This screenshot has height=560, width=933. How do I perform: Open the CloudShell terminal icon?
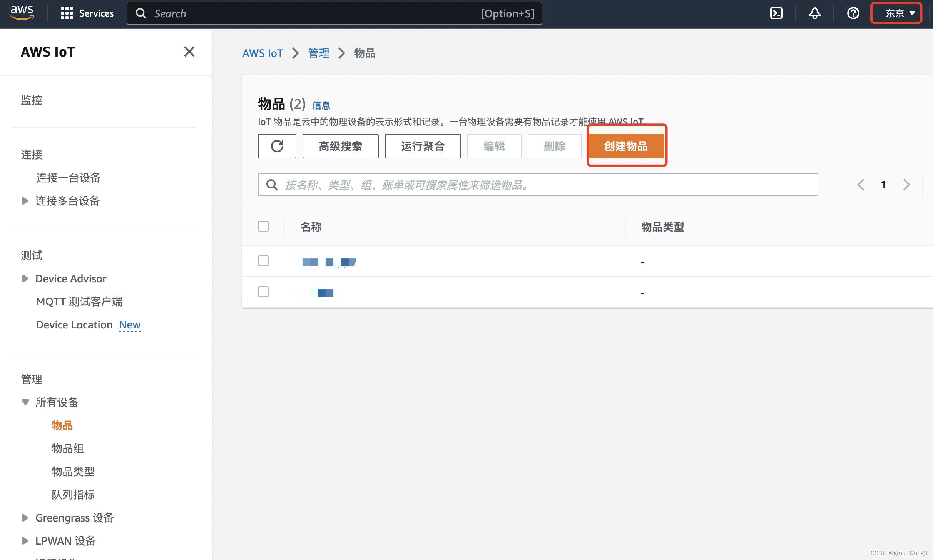pos(776,13)
